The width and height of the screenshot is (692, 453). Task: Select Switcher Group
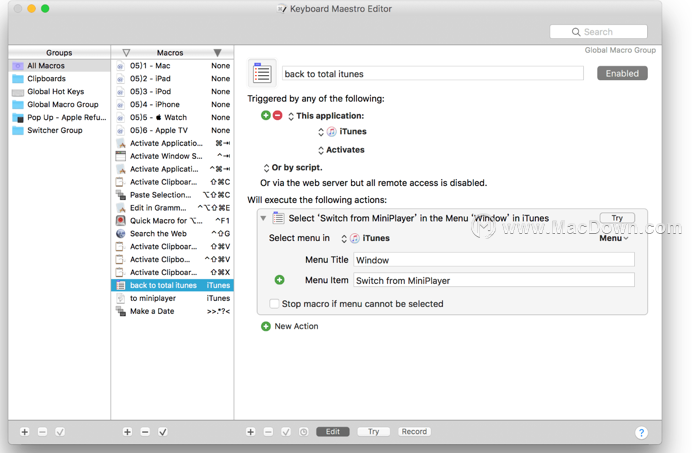59,130
